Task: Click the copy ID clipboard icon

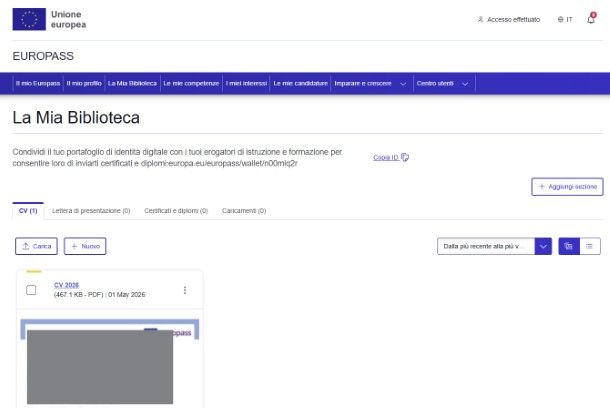Action: [x=405, y=157]
